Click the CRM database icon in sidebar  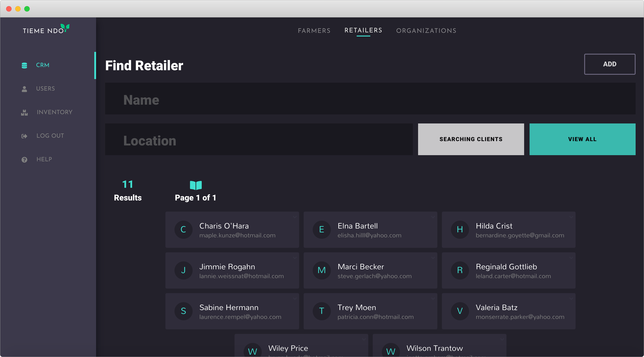tap(24, 65)
